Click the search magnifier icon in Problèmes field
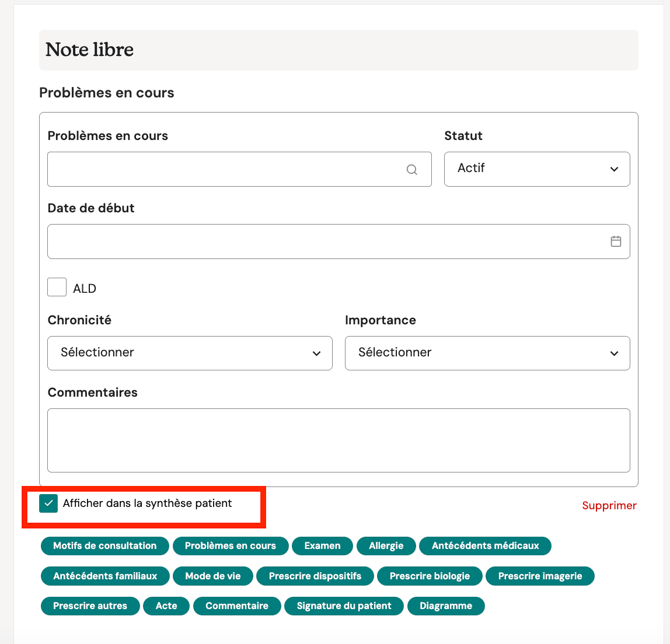 point(412,170)
